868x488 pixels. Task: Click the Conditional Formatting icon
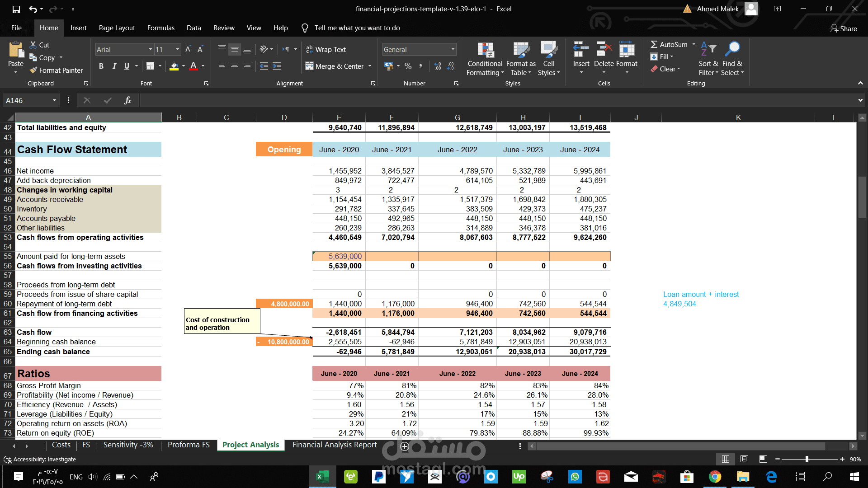coord(485,50)
